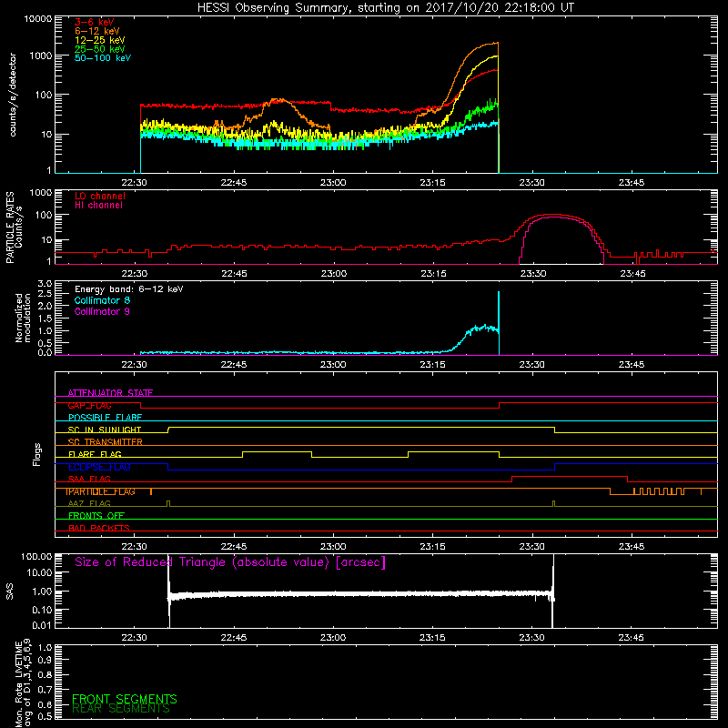
Task: Click the Normalized modulation axis label
Action: tap(23, 318)
